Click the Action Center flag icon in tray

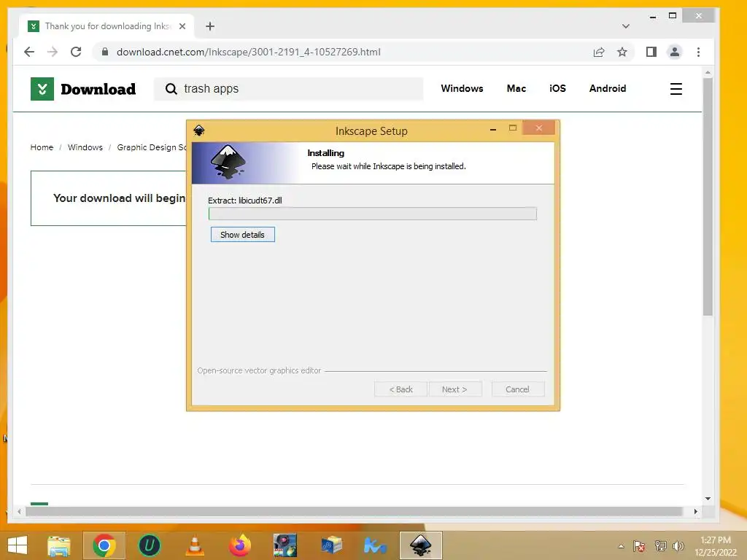639,546
